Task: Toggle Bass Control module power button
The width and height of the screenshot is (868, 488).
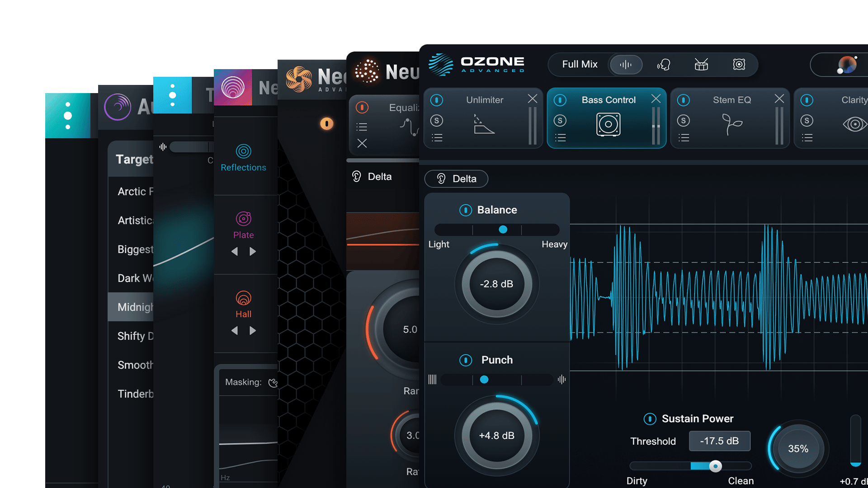Action: (x=560, y=100)
